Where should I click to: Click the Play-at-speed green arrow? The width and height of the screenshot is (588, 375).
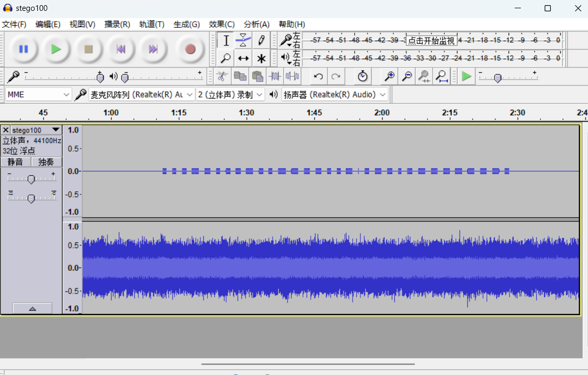tap(466, 76)
